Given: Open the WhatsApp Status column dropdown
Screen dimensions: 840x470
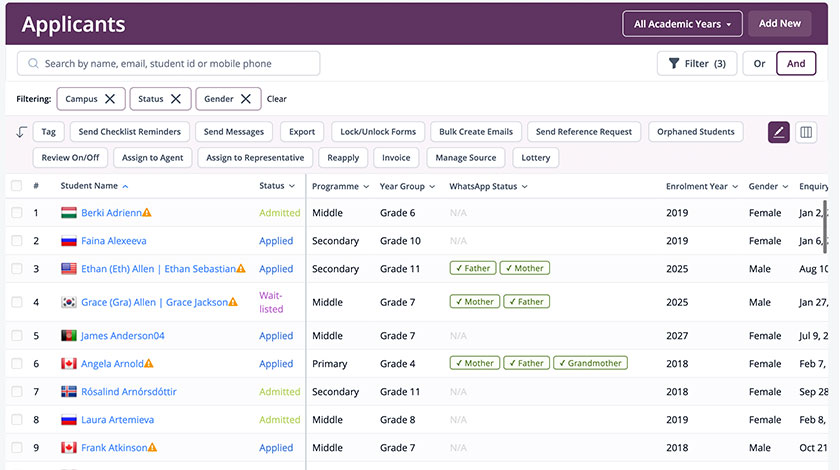Looking at the screenshot, I should [x=524, y=186].
